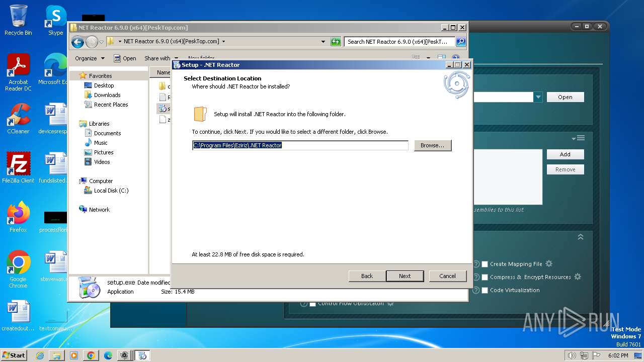The width and height of the screenshot is (644, 362).
Task: Select Desktop under Favorites
Action: coord(104,85)
